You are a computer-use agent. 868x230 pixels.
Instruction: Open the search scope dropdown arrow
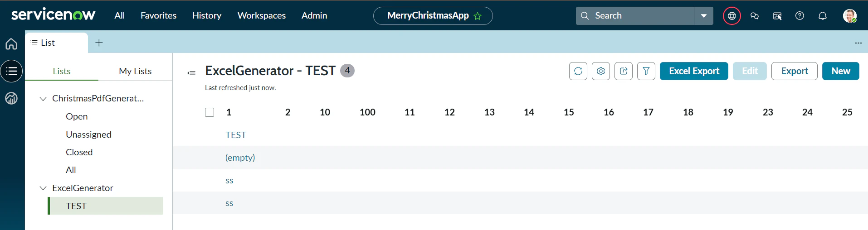[704, 16]
